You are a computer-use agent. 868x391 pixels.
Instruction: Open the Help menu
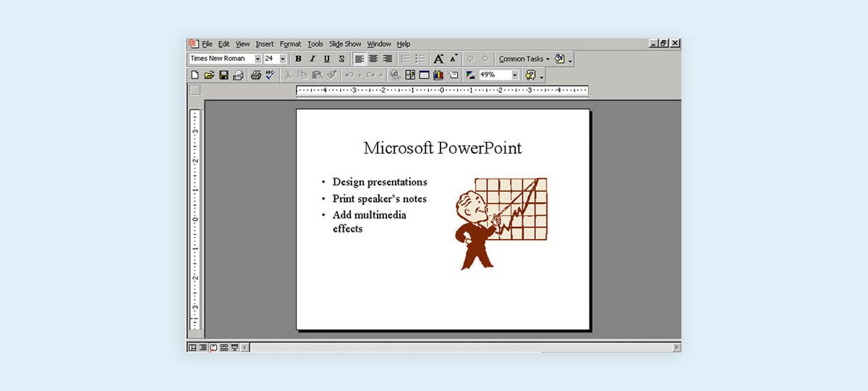click(x=404, y=44)
